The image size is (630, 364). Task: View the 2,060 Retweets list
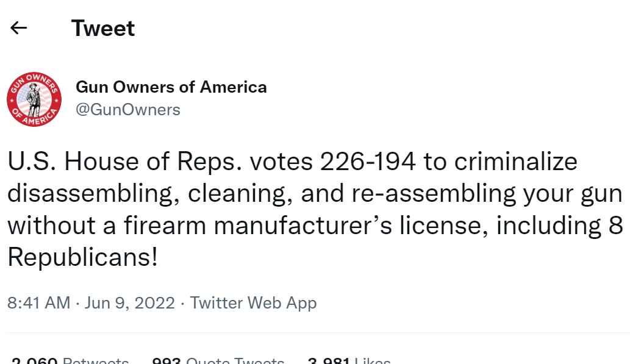click(70, 360)
